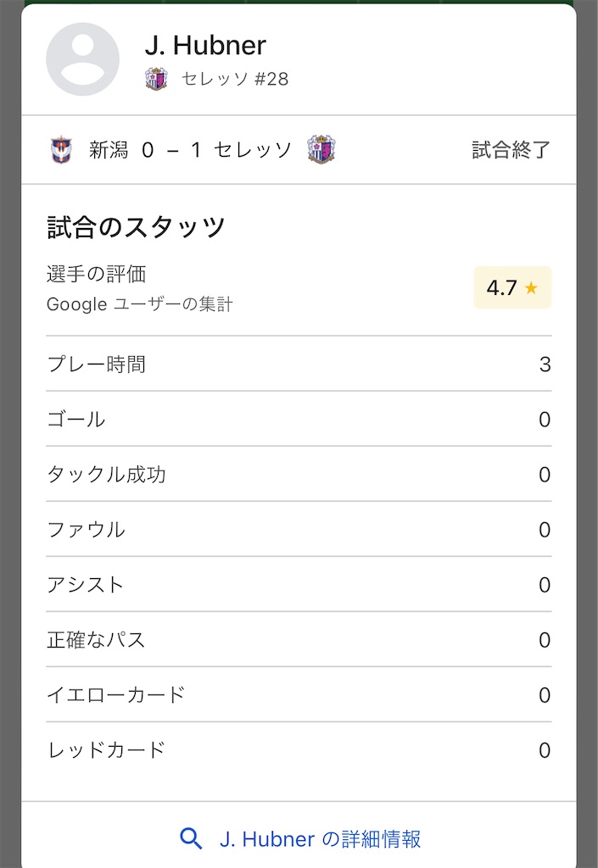The image size is (598, 868).
Task: Tap the 試合終了 match status text
Action: tap(511, 151)
